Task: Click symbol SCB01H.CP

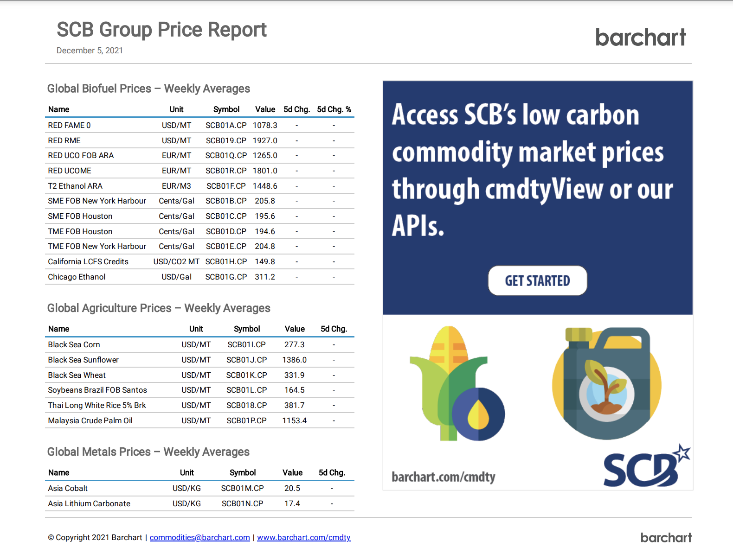Action: tap(226, 261)
